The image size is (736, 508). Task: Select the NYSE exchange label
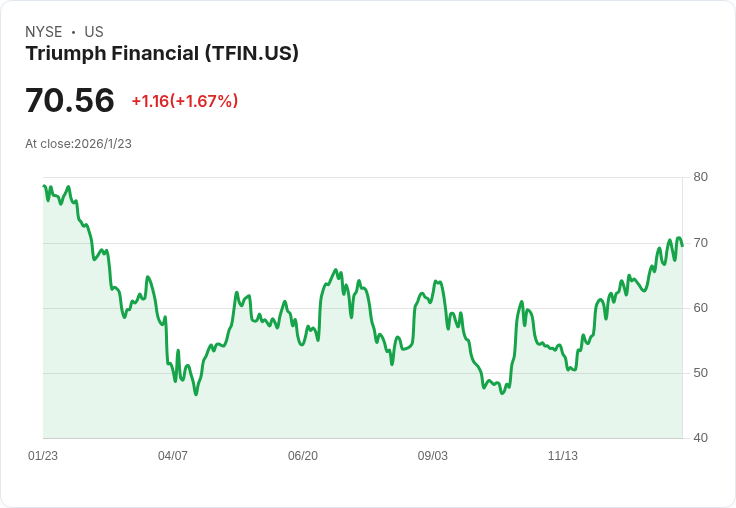click(43, 32)
